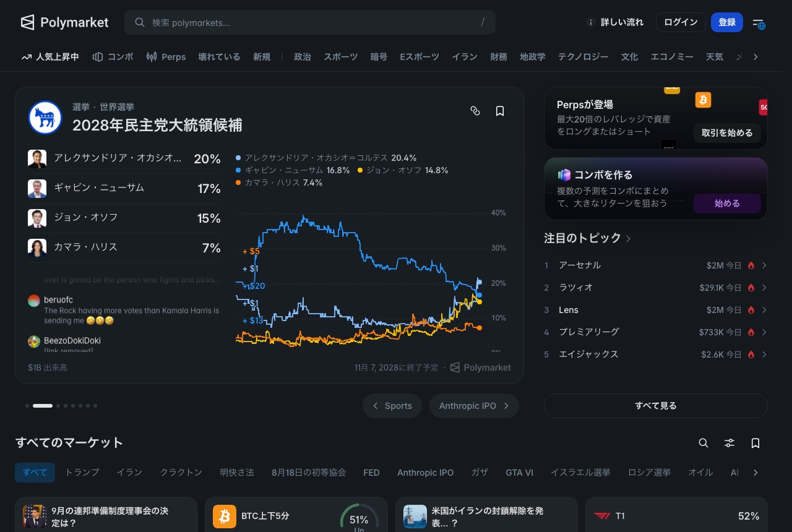Click the active carousel page indicator pill
This screenshot has height=532, width=792.
43,406
